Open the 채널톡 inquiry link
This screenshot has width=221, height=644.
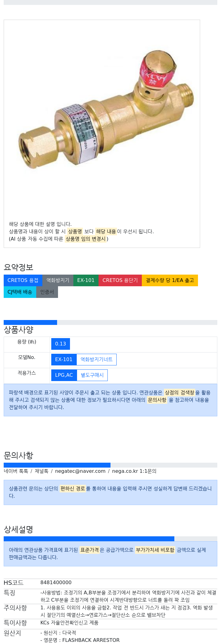(x=41, y=471)
